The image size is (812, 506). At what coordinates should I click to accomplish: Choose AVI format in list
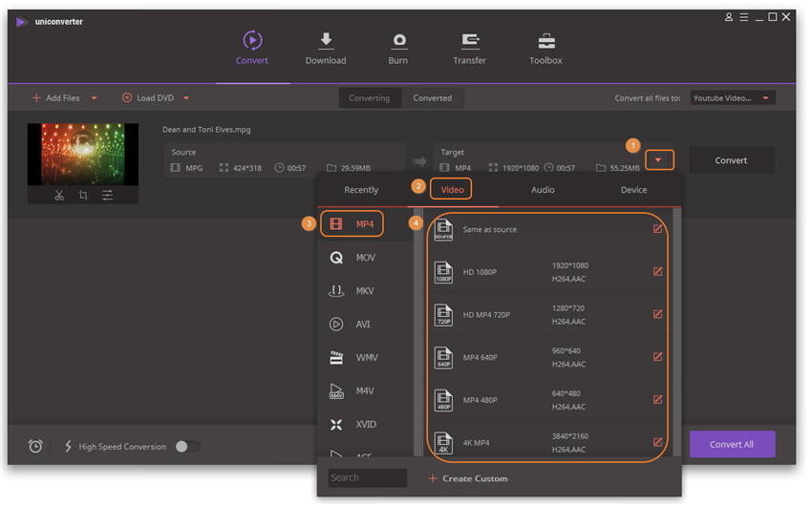[x=365, y=325]
